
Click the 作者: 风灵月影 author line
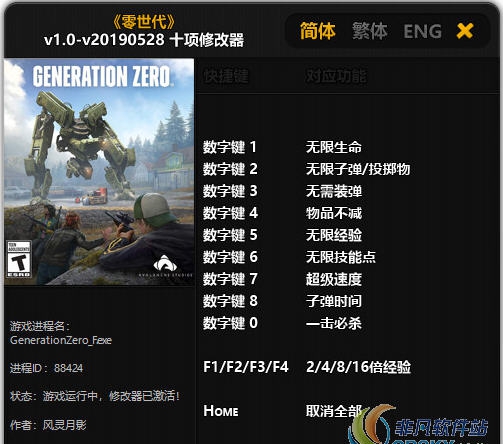point(48,425)
